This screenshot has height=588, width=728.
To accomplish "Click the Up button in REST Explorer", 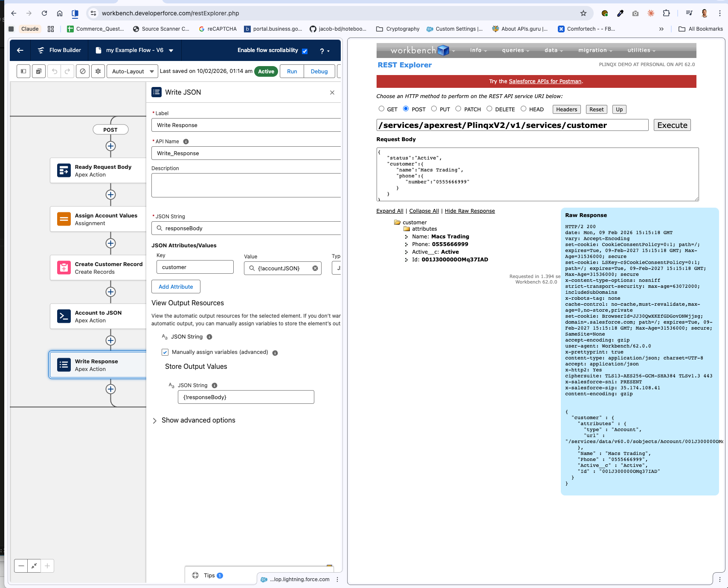I will tap(619, 109).
